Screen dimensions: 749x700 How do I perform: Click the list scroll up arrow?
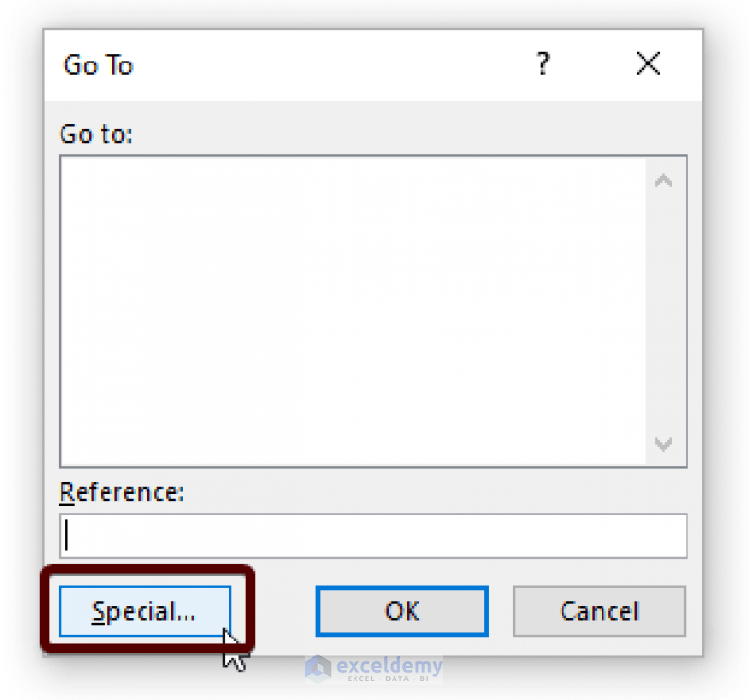(663, 181)
